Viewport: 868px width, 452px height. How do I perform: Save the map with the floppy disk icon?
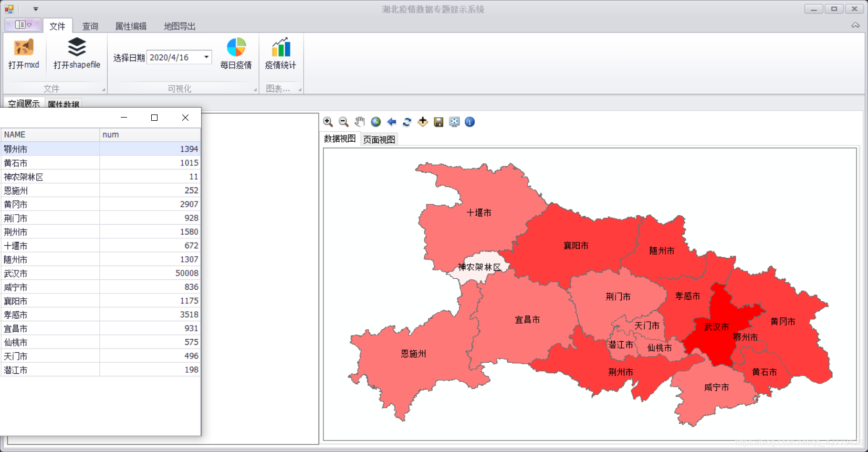[x=438, y=122]
